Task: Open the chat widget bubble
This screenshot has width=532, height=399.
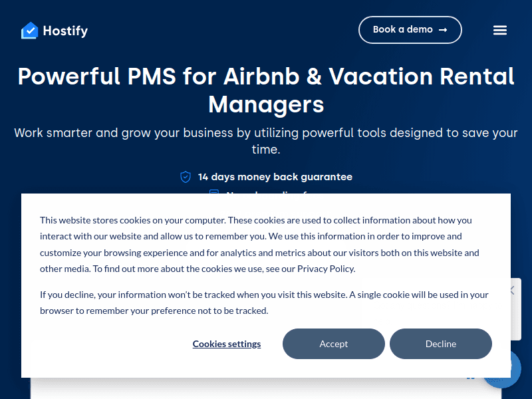Action: click(x=509, y=368)
